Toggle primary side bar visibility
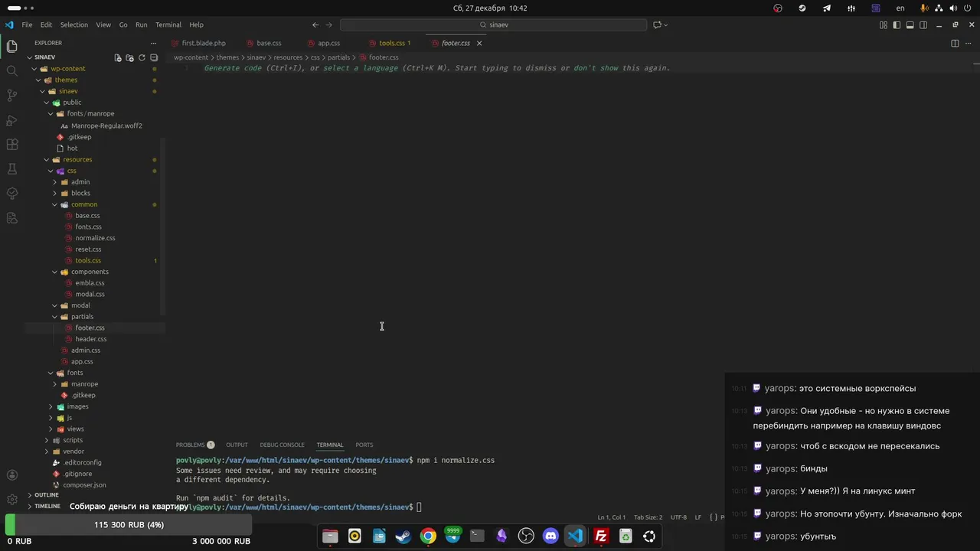This screenshot has width=980, height=551. coord(897,24)
